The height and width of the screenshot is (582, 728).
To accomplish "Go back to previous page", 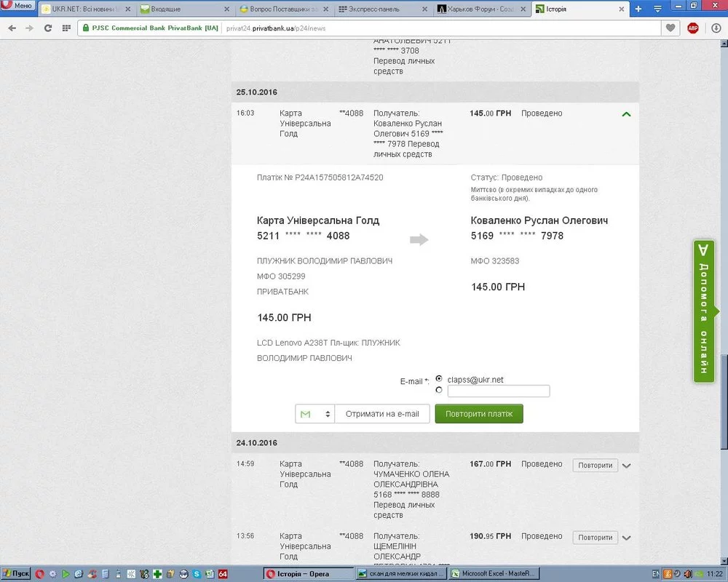I will pyautogui.click(x=12, y=28).
